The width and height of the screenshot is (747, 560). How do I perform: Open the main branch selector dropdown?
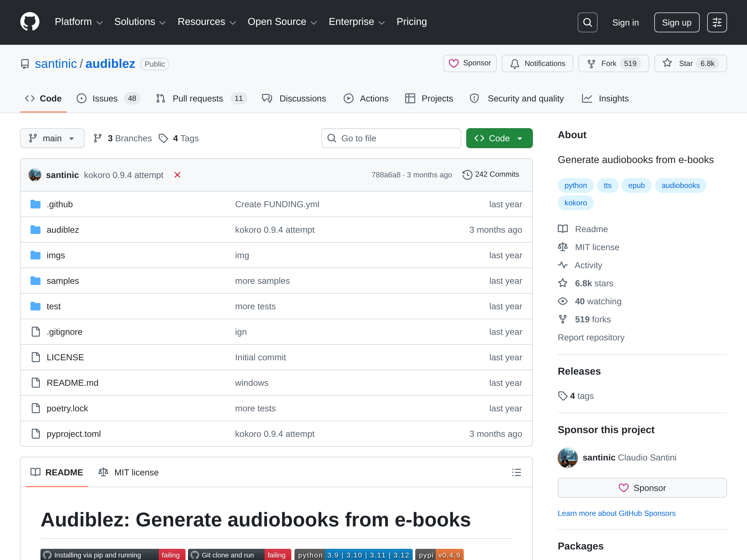click(52, 138)
